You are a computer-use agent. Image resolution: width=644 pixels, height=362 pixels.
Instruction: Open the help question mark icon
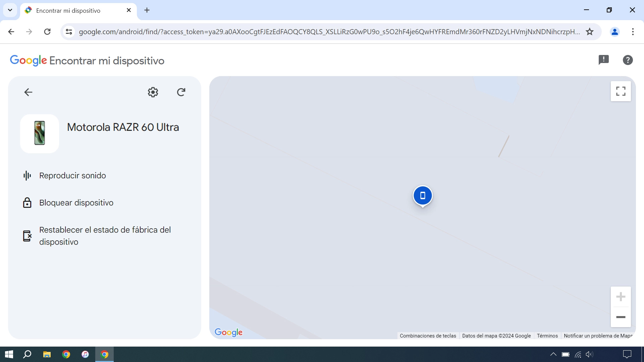pyautogui.click(x=628, y=60)
